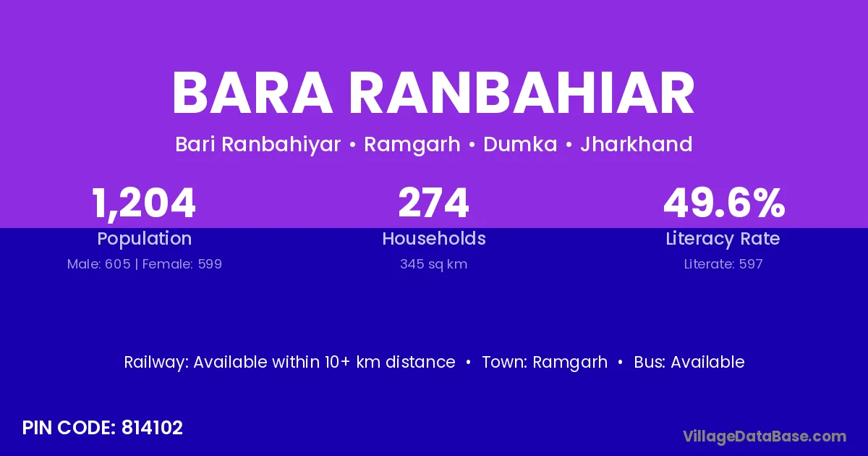Select the Literacy Rate label

(x=723, y=239)
